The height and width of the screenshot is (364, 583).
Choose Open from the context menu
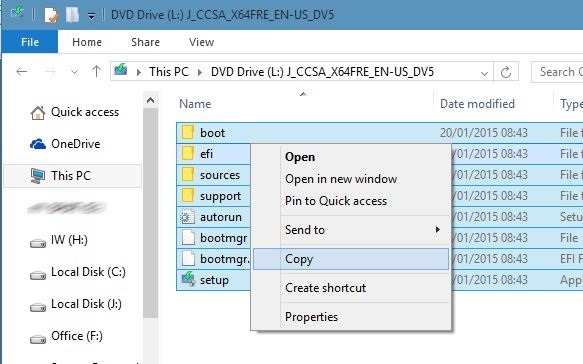coord(300,157)
